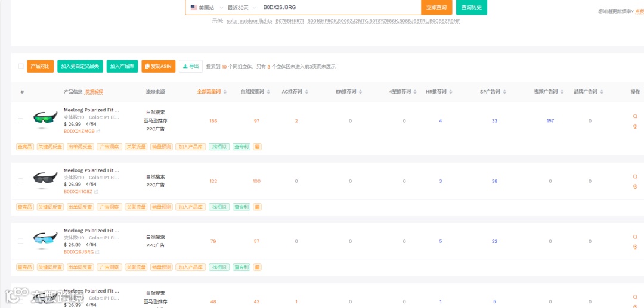Click the location pin icon in the B0DX24ZMG9 row
Screen dimensions: 644x308
click(x=636, y=126)
